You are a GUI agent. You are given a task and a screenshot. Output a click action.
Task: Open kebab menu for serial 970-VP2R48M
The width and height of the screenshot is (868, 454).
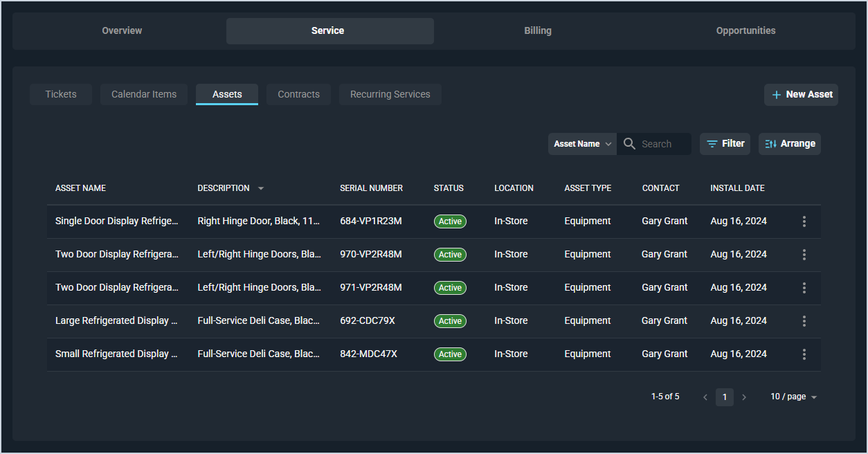click(x=804, y=255)
